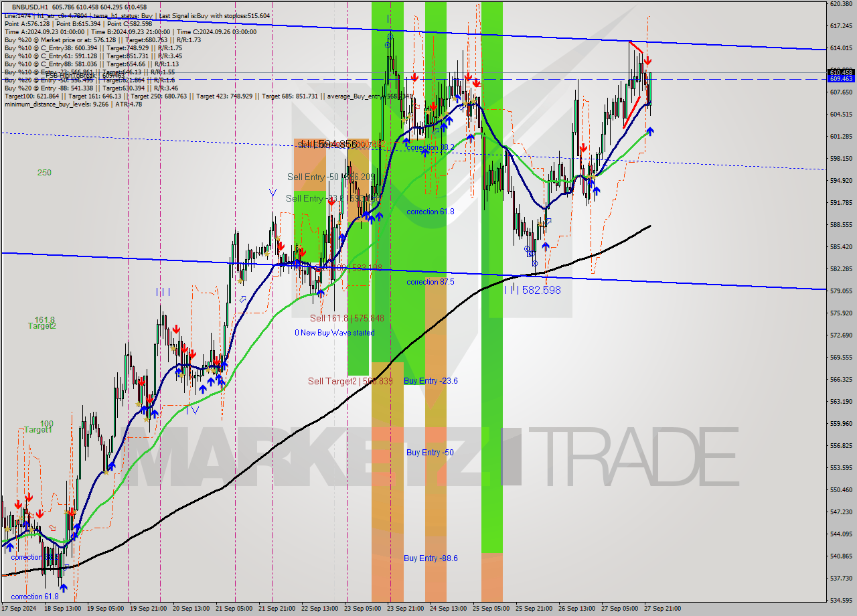The height and width of the screenshot is (616, 857).
Task: Select the '18 Sep 13:00' time label
Action: [64, 609]
